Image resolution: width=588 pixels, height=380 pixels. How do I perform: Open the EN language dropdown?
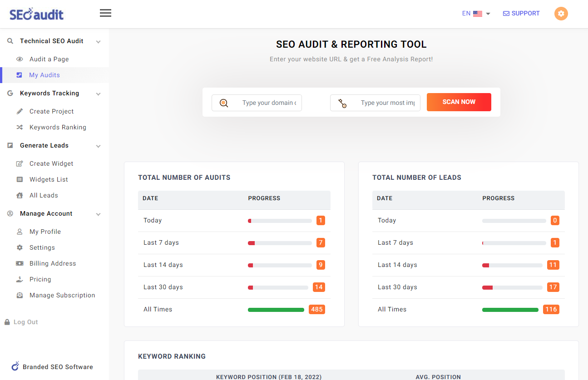point(476,13)
